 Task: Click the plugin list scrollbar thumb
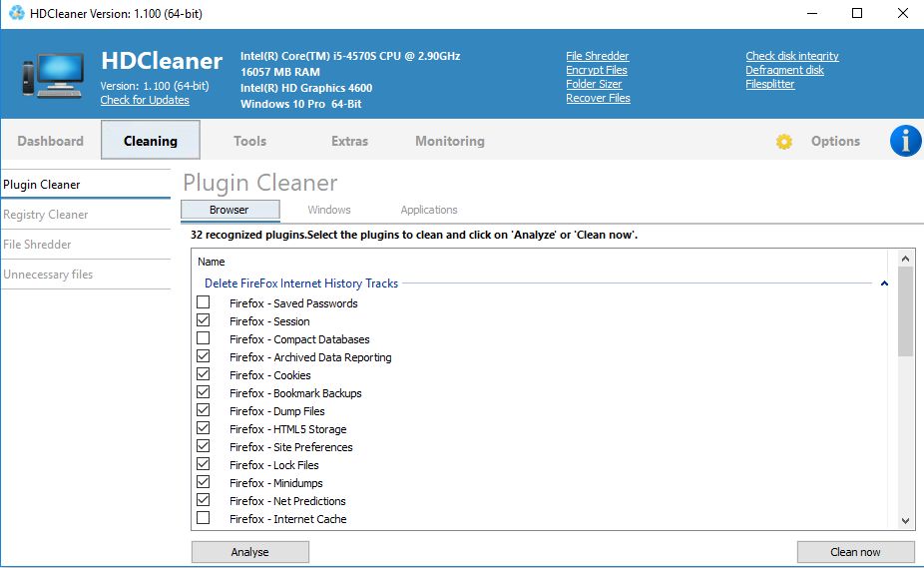pos(906,311)
